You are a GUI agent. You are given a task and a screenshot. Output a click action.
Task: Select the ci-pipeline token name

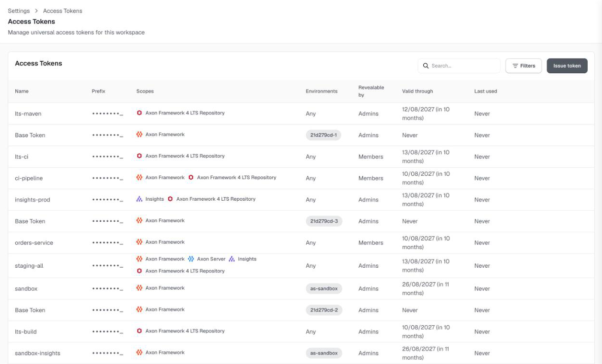point(29,178)
